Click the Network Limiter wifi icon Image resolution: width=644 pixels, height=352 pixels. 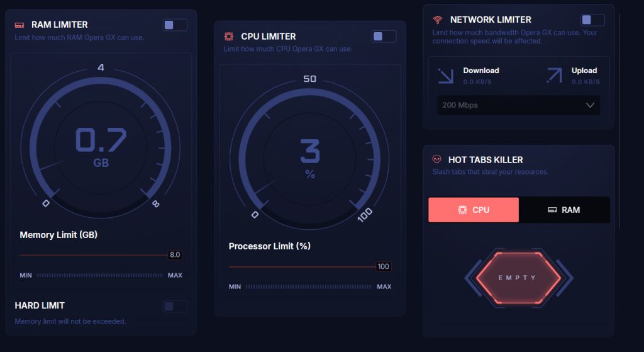(438, 20)
